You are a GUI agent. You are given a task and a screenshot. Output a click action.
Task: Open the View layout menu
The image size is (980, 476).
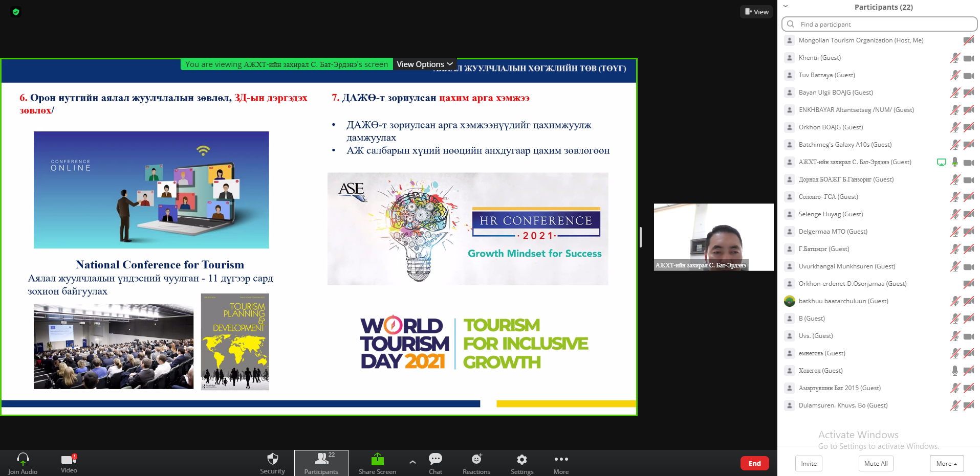[x=756, y=12]
